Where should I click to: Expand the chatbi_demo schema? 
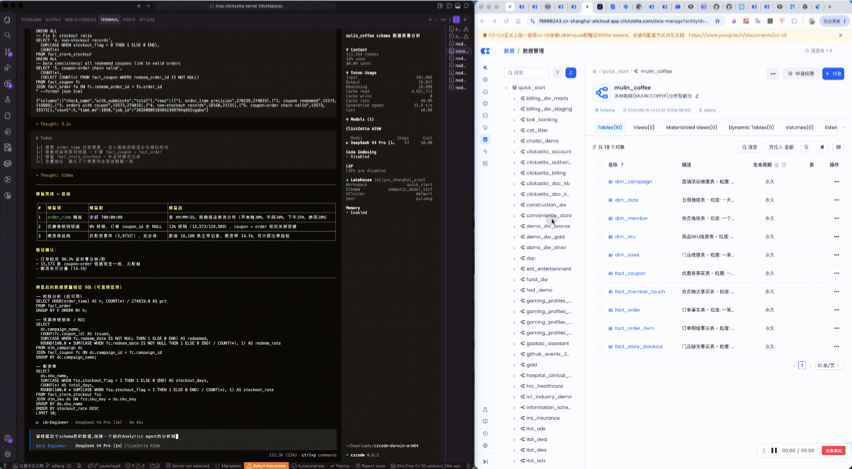(515, 141)
